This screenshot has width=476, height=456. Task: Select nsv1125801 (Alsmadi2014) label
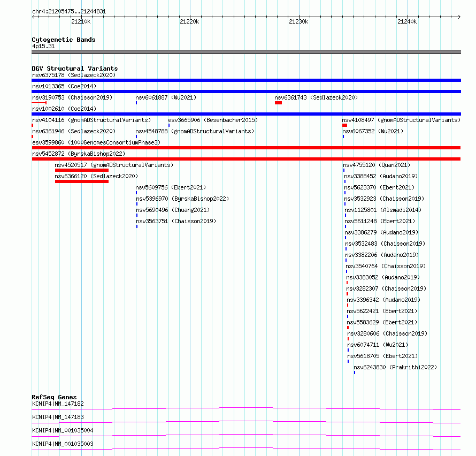coord(383,210)
